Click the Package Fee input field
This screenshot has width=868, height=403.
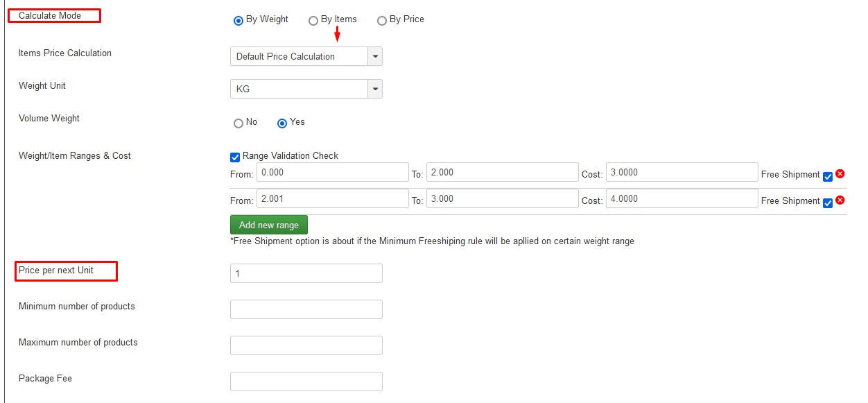pos(306,381)
